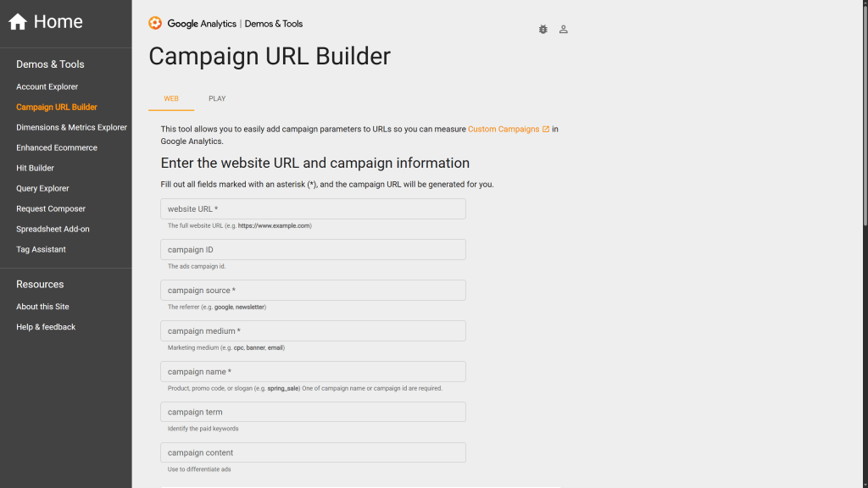The width and height of the screenshot is (868, 488).
Task: Open the Help & feedback page
Action: click(46, 327)
